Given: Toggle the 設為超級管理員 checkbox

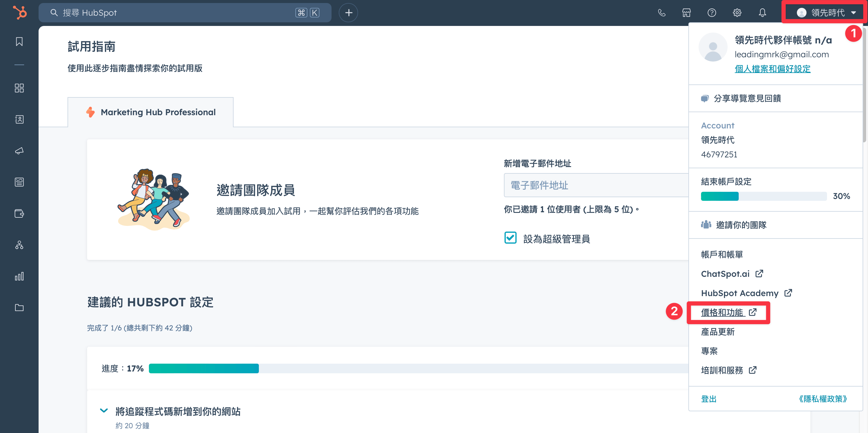Looking at the screenshot, I should [x=511, y=238].
